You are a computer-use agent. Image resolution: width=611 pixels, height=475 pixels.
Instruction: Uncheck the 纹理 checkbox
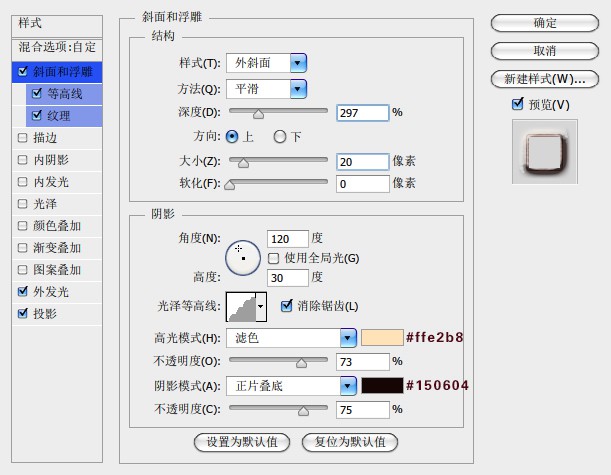pyautogui.click(x=37, y=115)
